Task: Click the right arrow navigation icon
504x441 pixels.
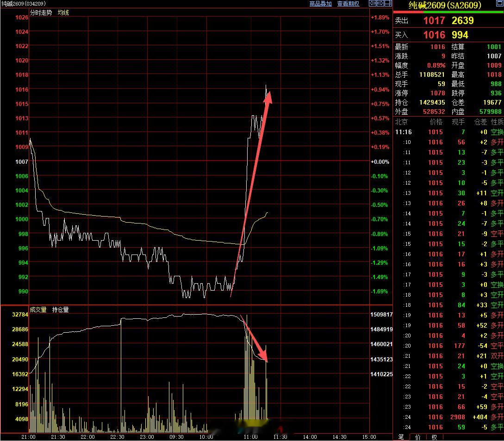Action: (380, 4)
